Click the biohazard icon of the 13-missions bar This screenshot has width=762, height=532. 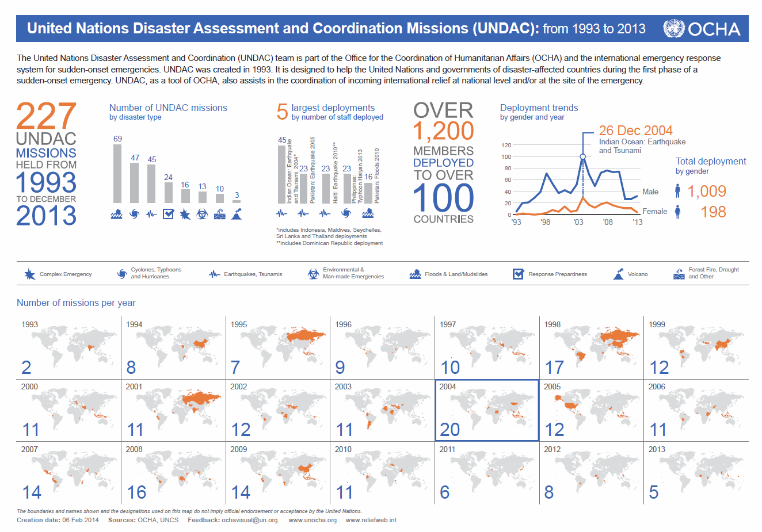[202, 214]
